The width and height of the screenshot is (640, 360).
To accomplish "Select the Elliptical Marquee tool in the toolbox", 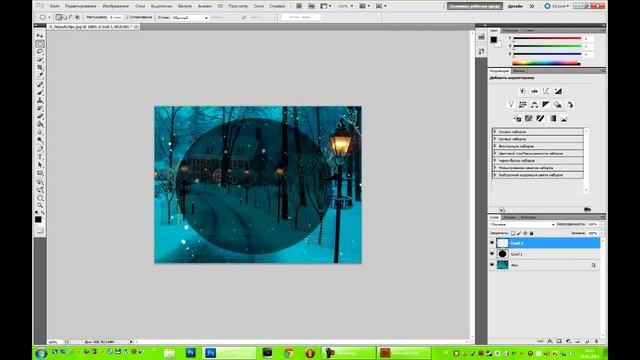I will [40, 44].
